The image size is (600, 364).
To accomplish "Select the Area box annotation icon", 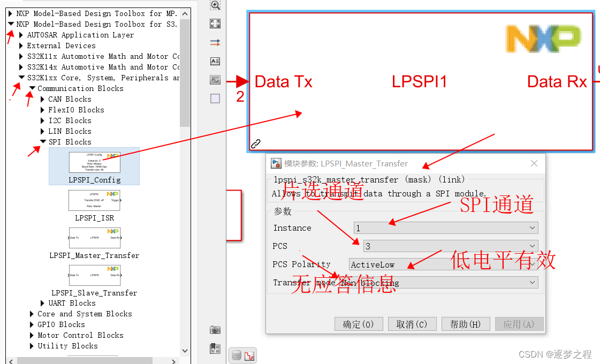I will (x=215, y=98).
